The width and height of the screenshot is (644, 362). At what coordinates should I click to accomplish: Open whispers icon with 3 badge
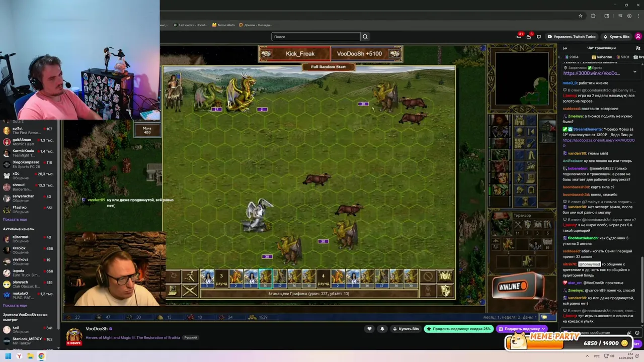pos(529,37)
